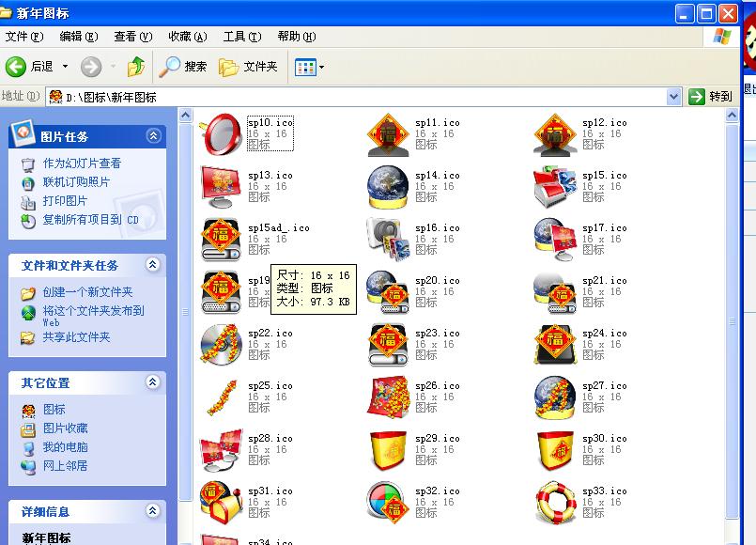Click the grey forward arrow button

pyautogui.click(x=91, y=67)
